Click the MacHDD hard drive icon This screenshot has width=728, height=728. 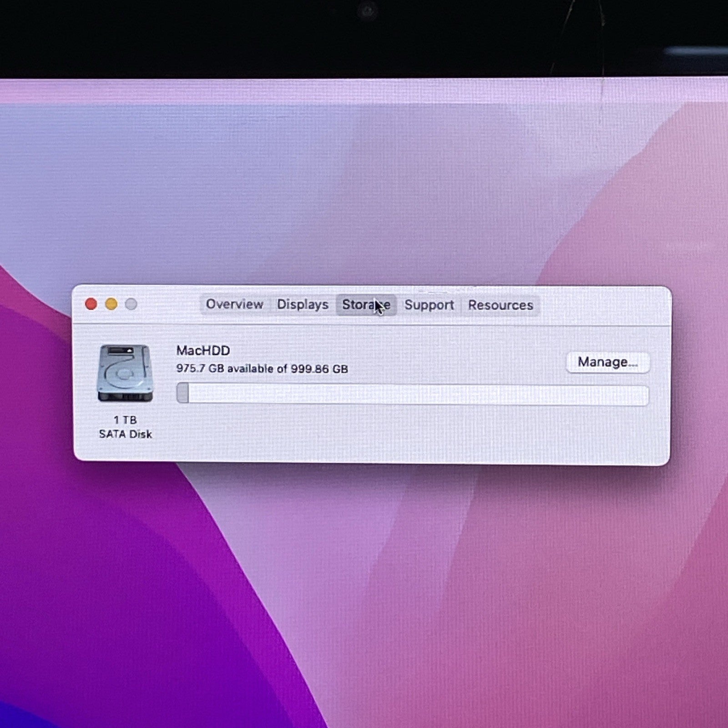coord(125,373)
